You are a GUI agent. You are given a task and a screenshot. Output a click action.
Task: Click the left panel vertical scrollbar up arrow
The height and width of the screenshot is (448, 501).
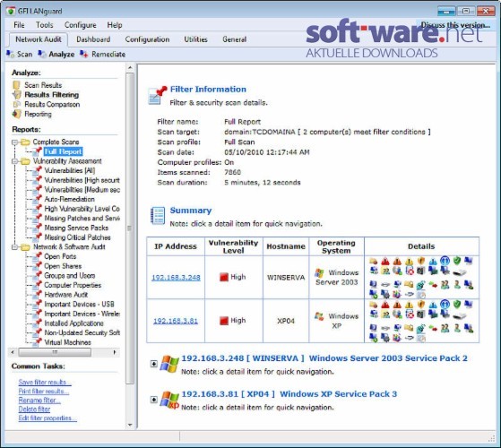(x=130, y=68)
